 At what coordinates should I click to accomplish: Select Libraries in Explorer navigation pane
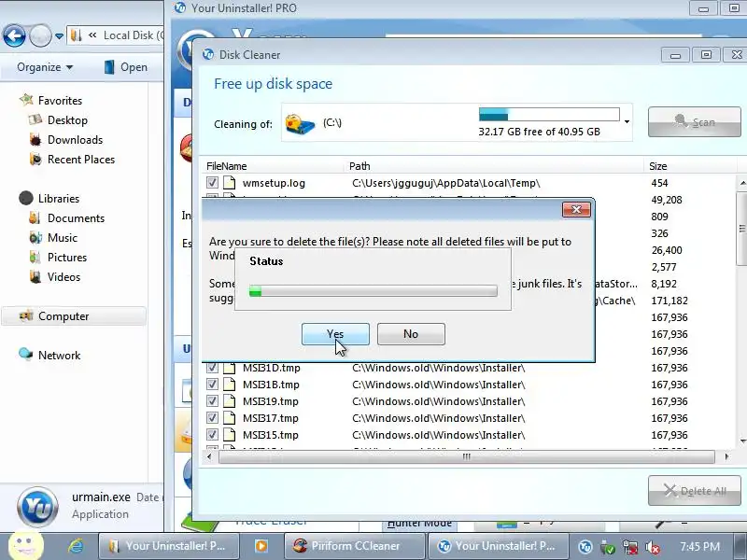(x=59, y=198)
